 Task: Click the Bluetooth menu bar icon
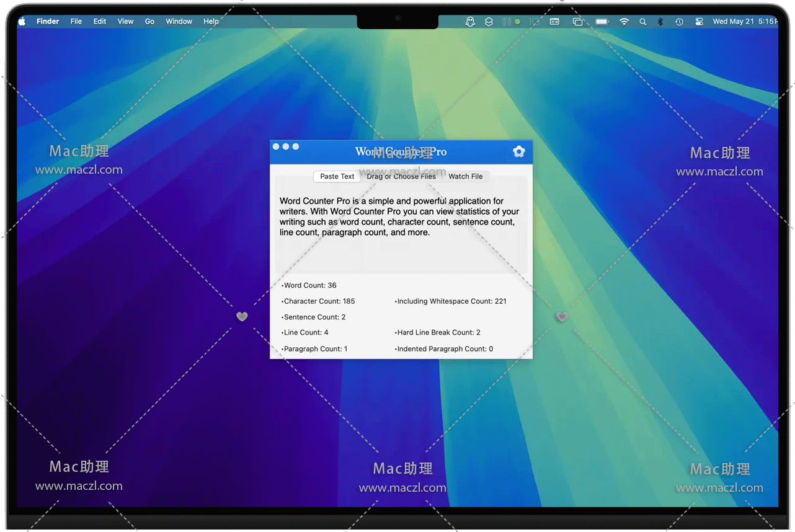click(x=660, y=22)
